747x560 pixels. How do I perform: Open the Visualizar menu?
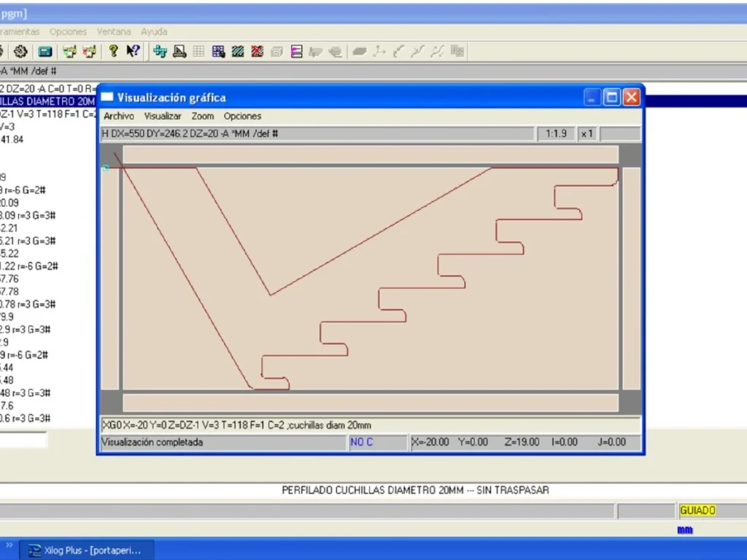click(163, 116)
